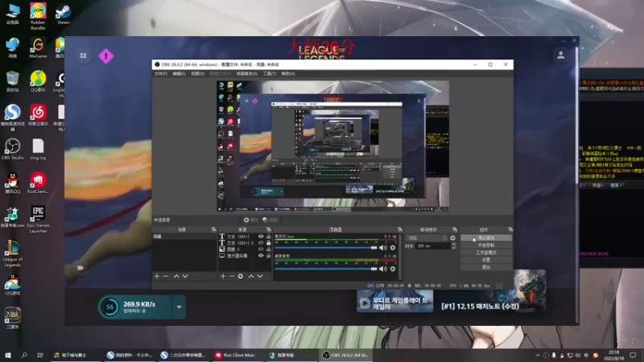644x362 pixels.
Task: Open the View menu in OBS
Action: pyautogui.click(x=197, y=73)
